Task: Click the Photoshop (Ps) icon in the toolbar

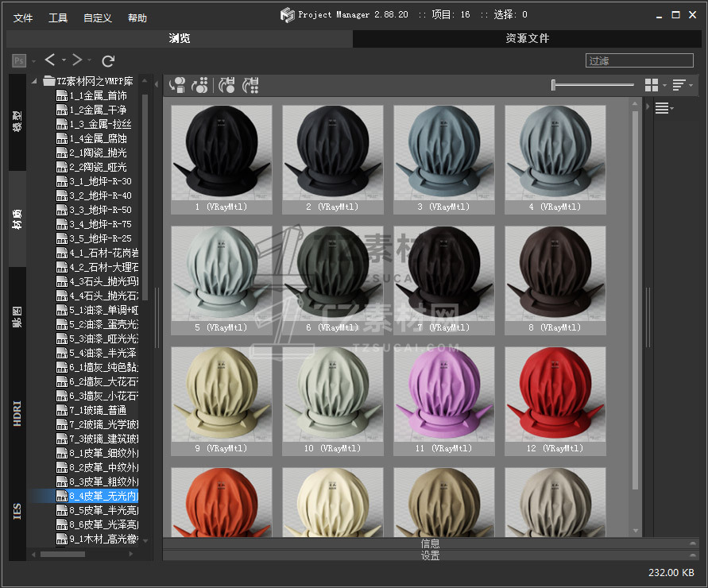Action: pyautogui.click(x=19, y=60)
